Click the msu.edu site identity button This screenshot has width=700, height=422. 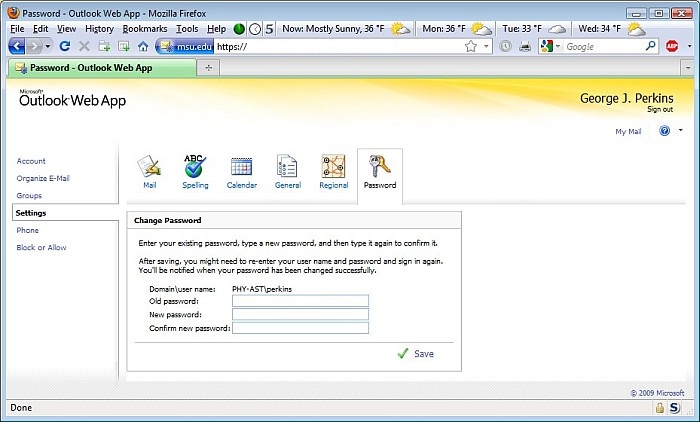(x=185, y=46)
